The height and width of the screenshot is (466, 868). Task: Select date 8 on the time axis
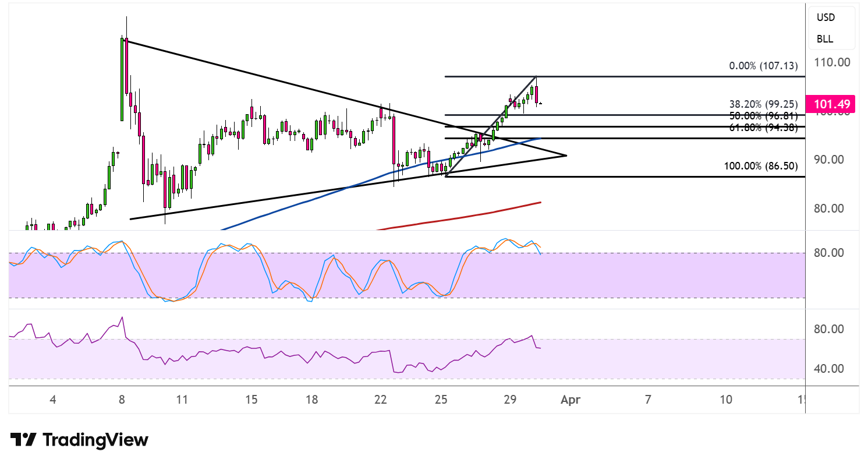point(122,400)
